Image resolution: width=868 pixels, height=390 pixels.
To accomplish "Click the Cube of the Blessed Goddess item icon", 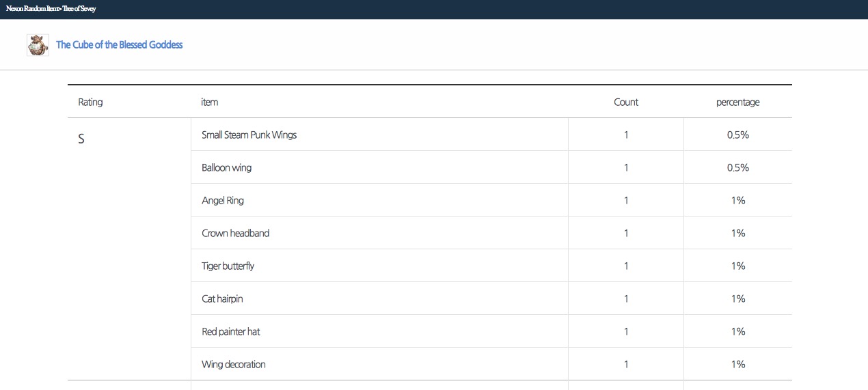I will 38,45.
